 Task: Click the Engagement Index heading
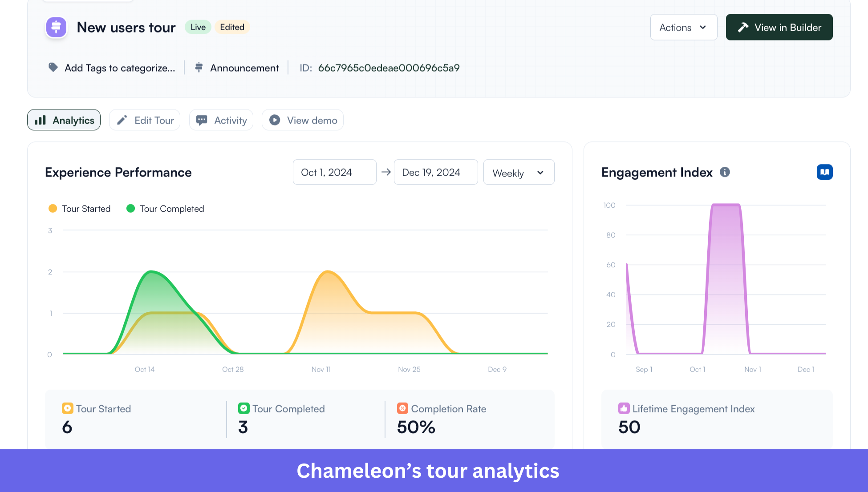(x=657, y=172)
